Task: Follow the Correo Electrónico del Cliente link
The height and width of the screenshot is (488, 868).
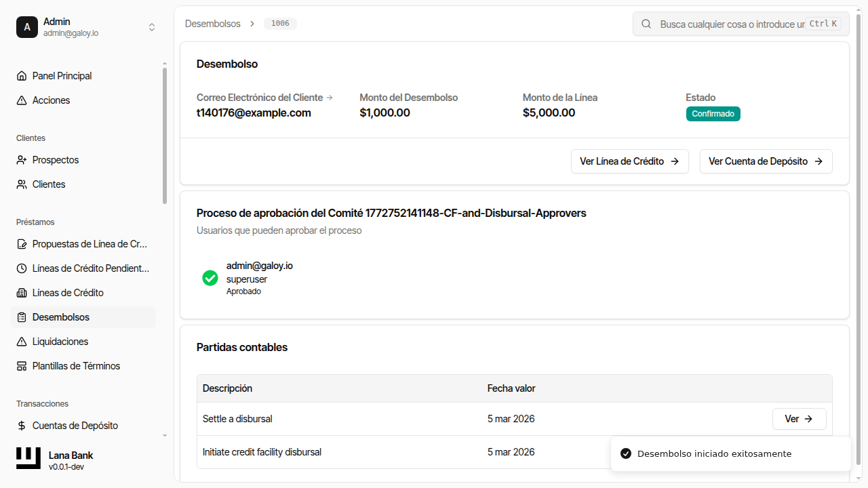Action: 264,98
